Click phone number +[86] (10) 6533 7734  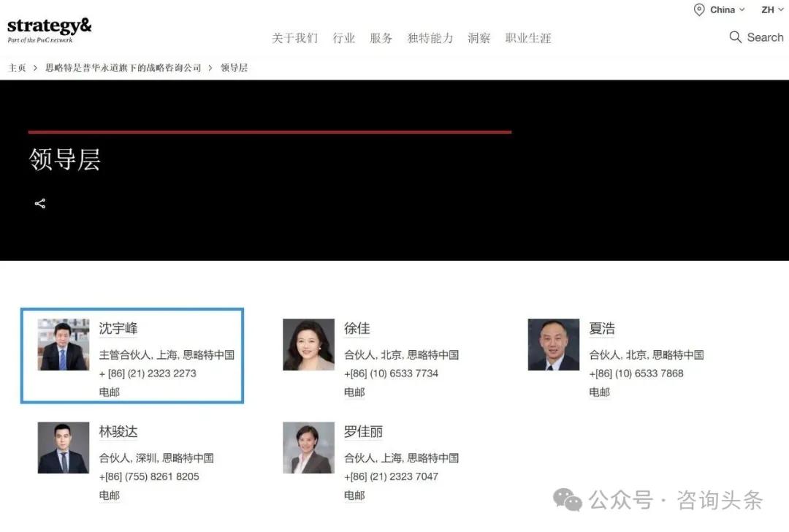click(x=392, y=373)
